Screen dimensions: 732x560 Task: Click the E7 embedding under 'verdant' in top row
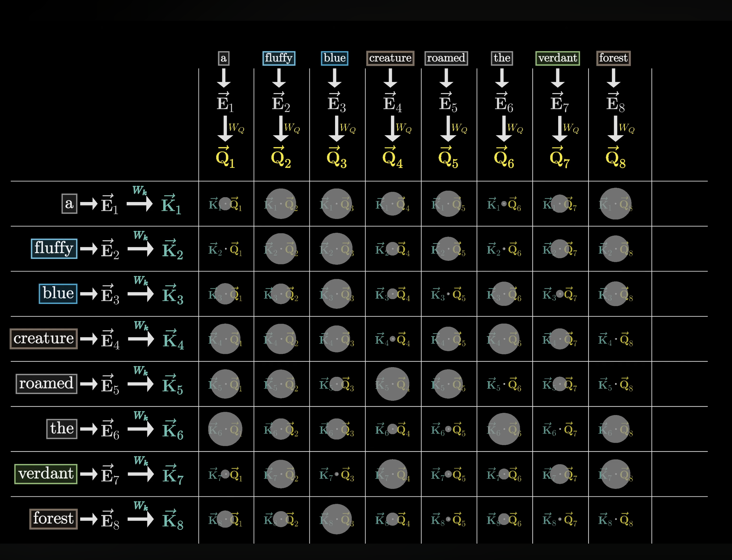(559, 102)
